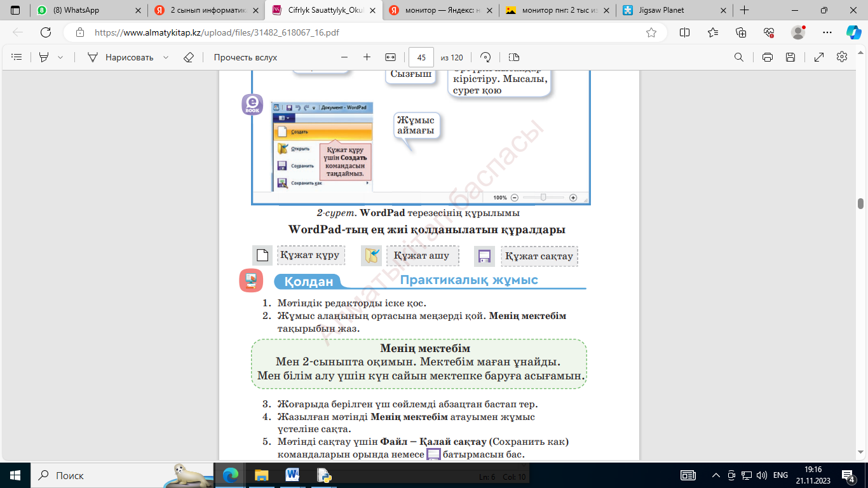Screen dimensions: 868x488
Task: Expand the highlighter options dropdown arrow
Action: [x=60, y=57]
